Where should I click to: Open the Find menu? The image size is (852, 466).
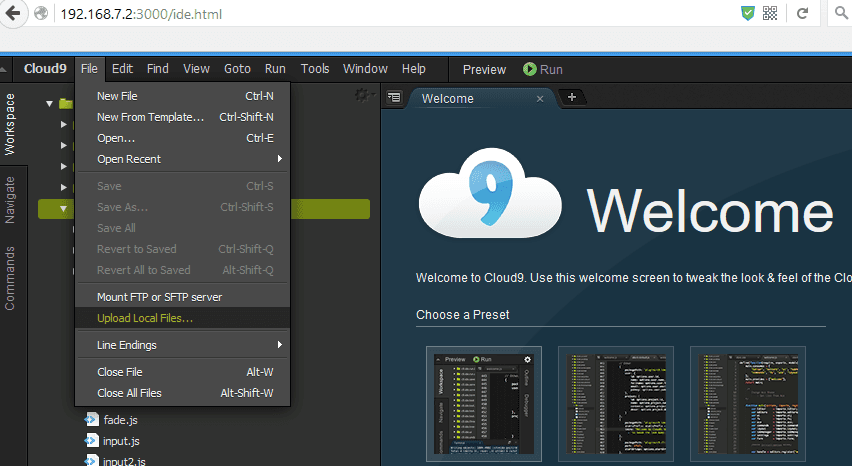click(158, 68)
